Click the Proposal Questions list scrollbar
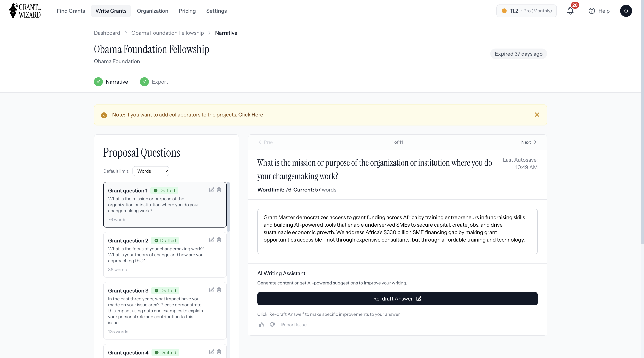 (x=228, y=207)
